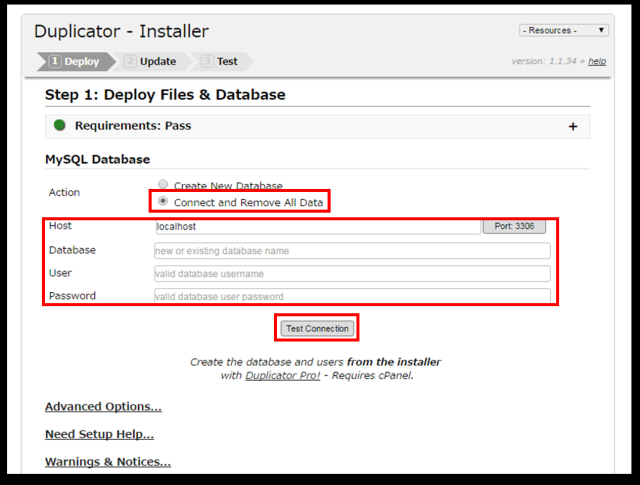Viewport: 640px width, 485px height.
Task: Expand the Requirements section with the plus icon
Action: (573, 127)
